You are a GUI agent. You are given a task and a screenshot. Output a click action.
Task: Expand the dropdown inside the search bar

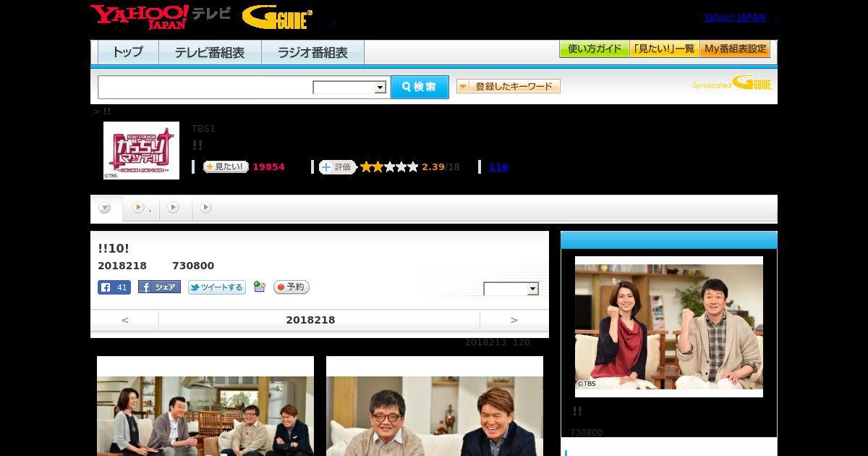tap(350, 88)
